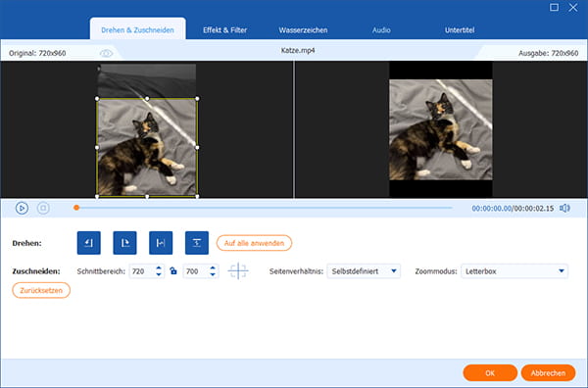The height and width of the screenshot is (388, 588).
Task: Click the orange playback position marker
Action: [76, 208]
